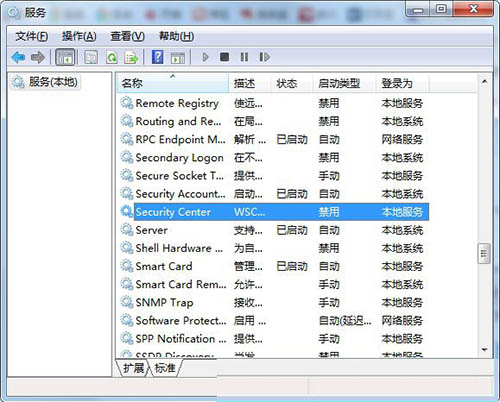Image resolution: width=500 pixels, height=402 pixels.
Task: Click the Refresh toolbar icon
Action: tap(112, 57)
